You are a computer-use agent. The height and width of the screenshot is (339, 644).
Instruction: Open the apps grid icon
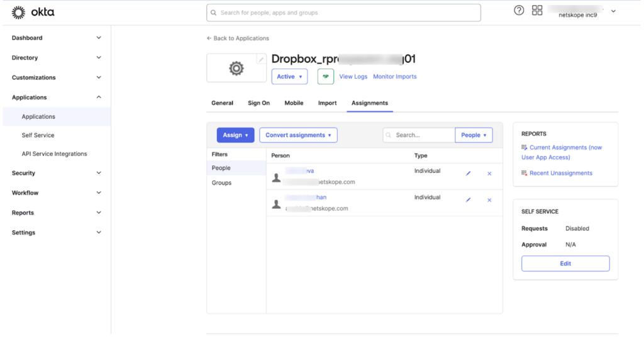(537, 11)
